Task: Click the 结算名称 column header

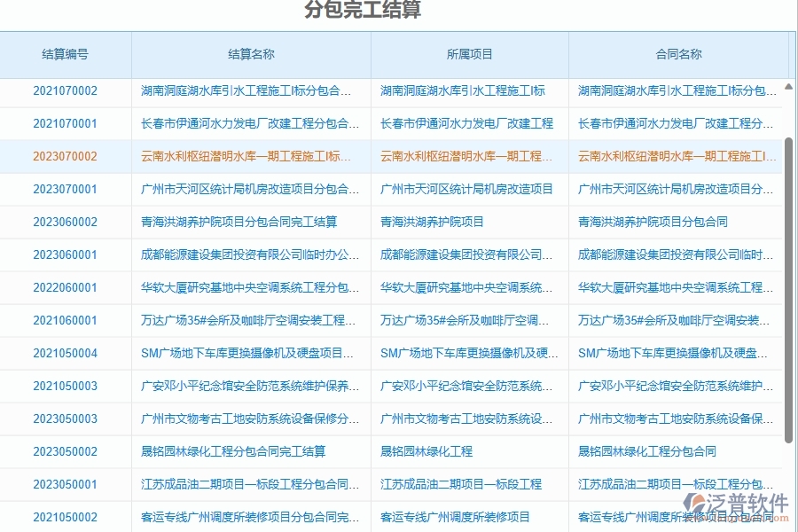Action: point(251,54)
